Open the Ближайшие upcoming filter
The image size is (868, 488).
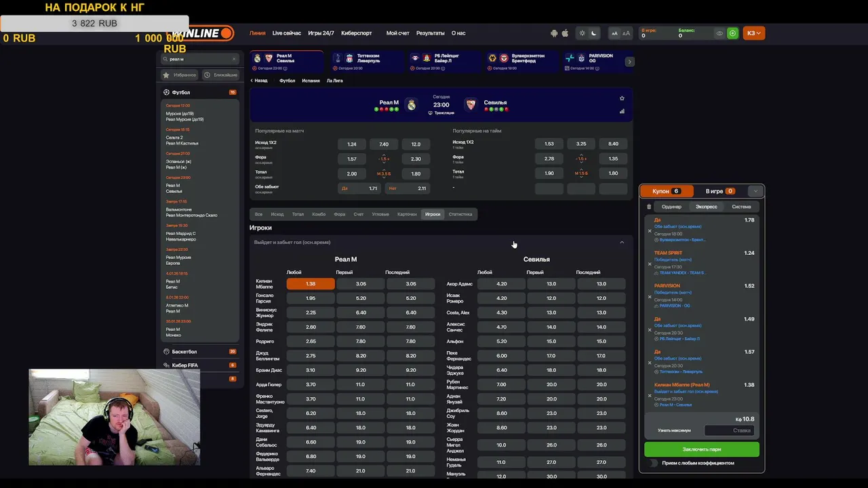220,75
